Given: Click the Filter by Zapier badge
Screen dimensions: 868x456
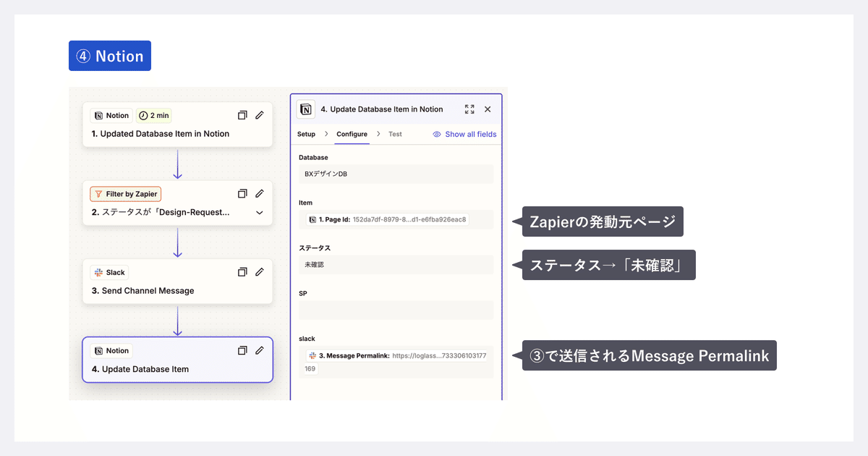Looking at the screenshot, I should [x=125, y=194].
